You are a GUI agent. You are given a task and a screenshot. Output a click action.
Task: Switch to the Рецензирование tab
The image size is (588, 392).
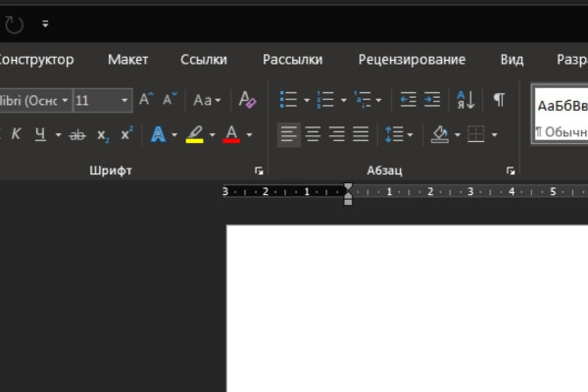click(x=412, y=60)
